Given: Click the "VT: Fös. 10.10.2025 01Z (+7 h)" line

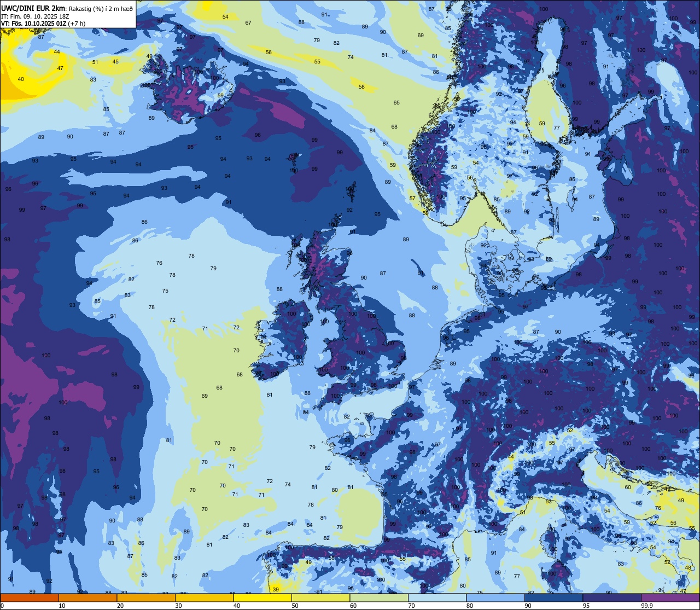Looking at the screenshot, I should pyautogui.click(x=44, y=24).
